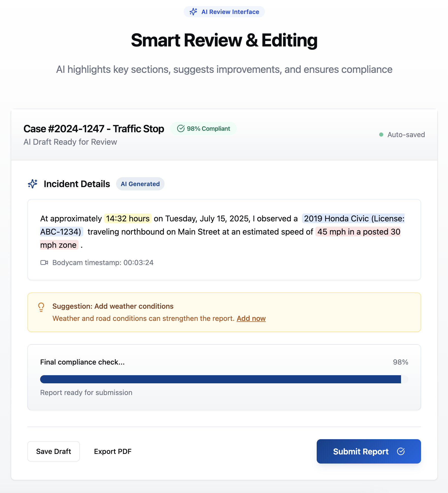The height and width of the screenshot is (493, 448).
Task: Select the highlighted 14:32 hours text
Action: (128, 219)
